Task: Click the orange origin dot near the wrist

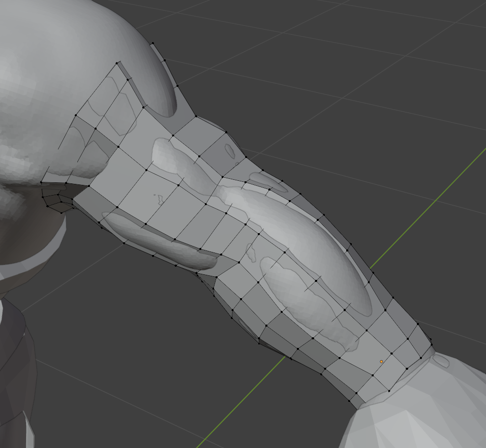Action: point(381,361)
